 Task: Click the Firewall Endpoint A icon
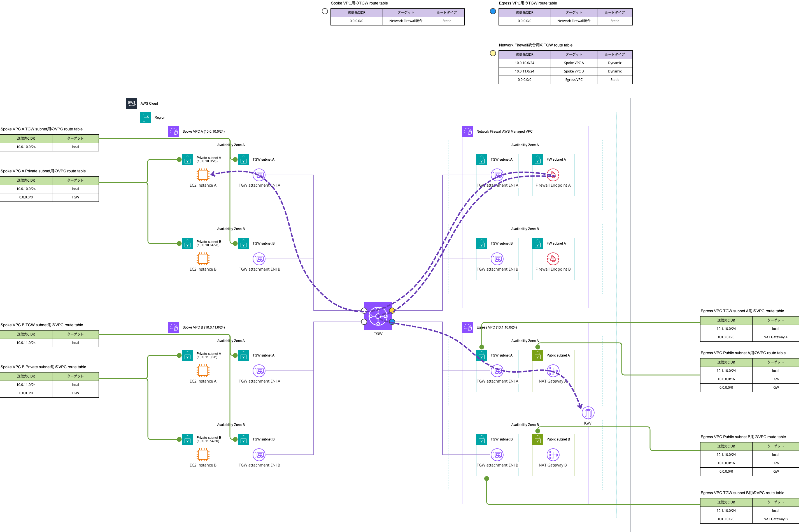(x=553, y=175)
